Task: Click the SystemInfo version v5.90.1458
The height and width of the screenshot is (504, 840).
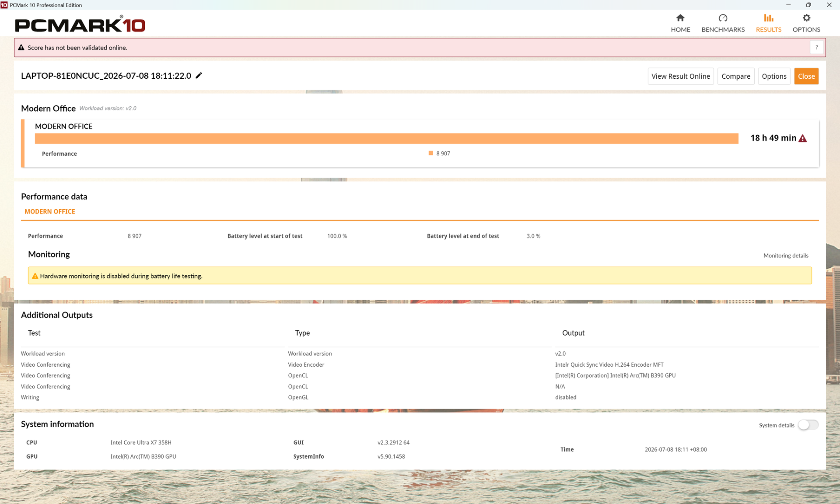Action: point(391,456)
